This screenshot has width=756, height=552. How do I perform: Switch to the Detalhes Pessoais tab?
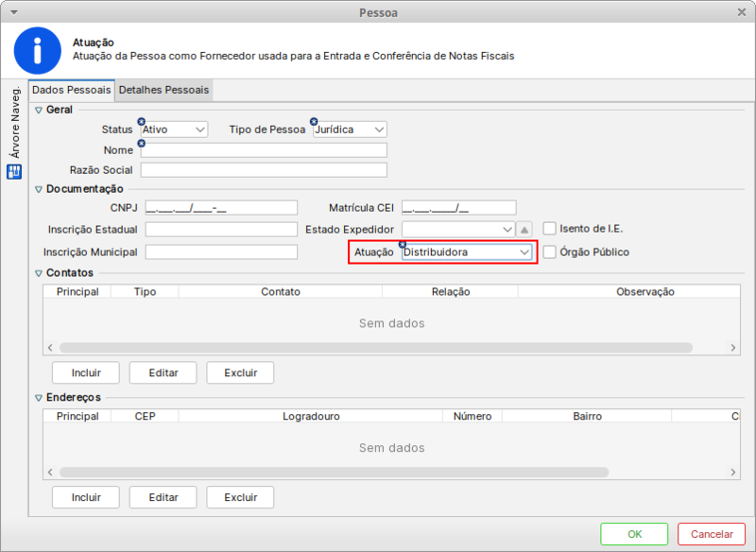click(x=163, y=90)
